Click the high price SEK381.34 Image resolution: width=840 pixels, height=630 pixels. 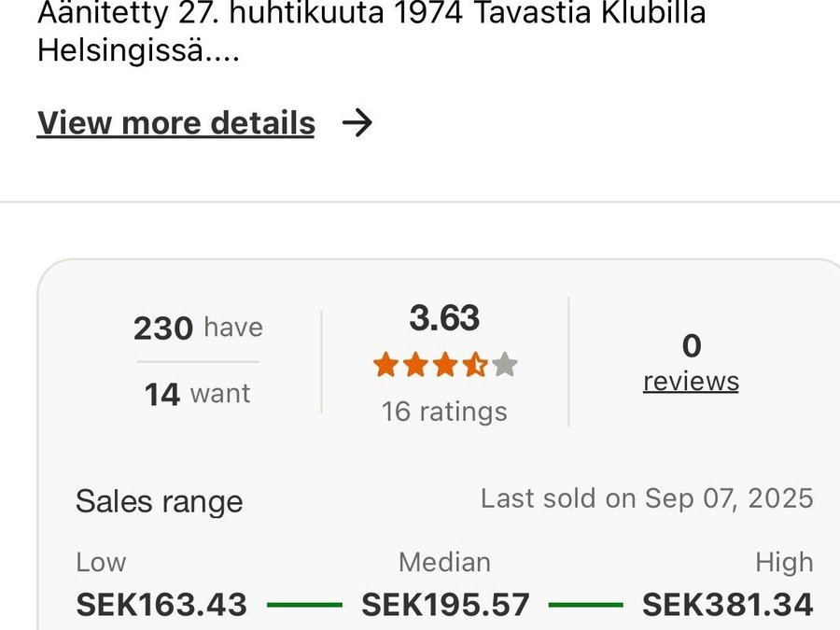pyautogui.click(x=728, y=605)
